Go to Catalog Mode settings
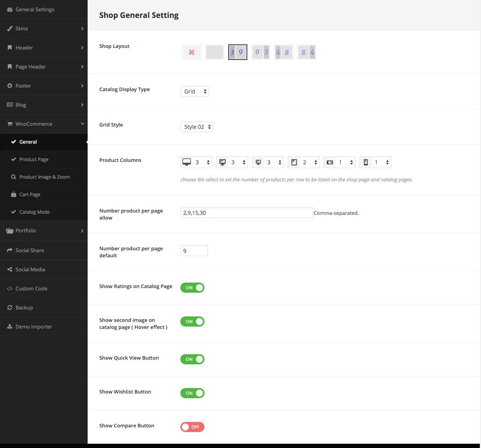This screenshot has height=448, width=481. [34, 212]
